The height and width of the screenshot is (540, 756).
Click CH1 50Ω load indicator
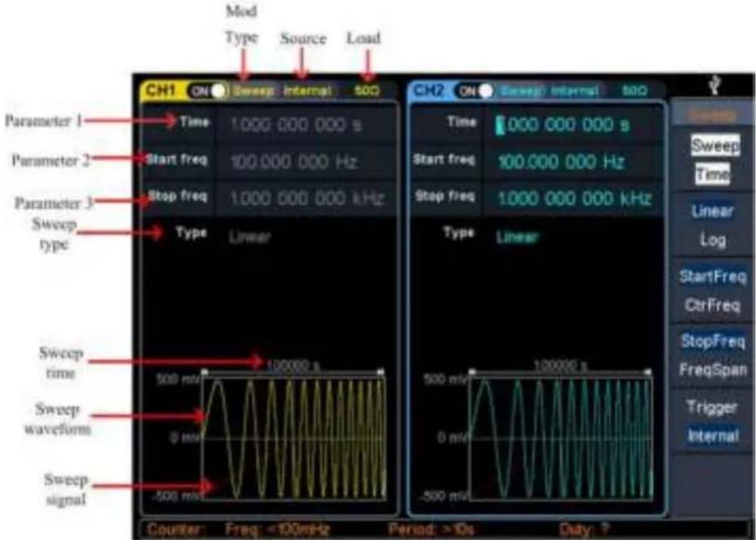pos(367,91)
